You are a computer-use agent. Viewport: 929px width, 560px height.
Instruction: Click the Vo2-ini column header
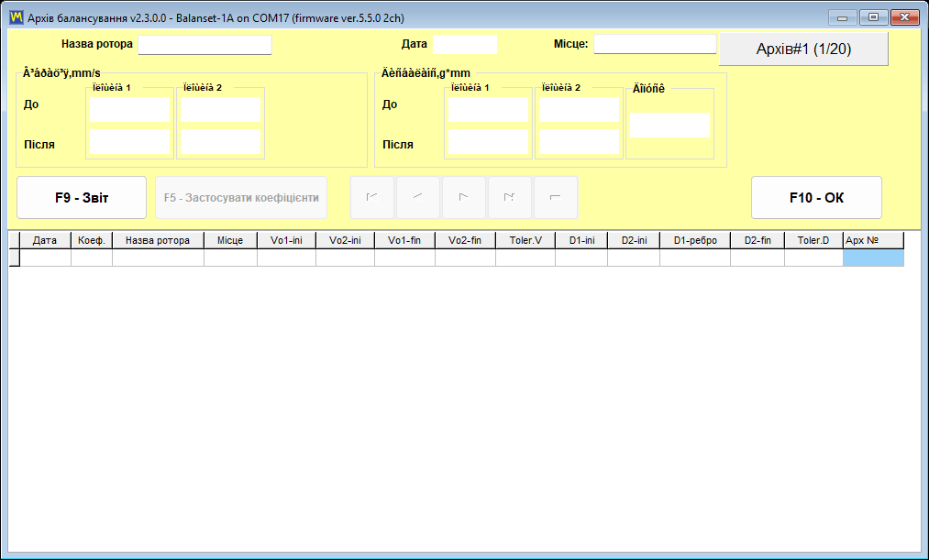[345, 240]
